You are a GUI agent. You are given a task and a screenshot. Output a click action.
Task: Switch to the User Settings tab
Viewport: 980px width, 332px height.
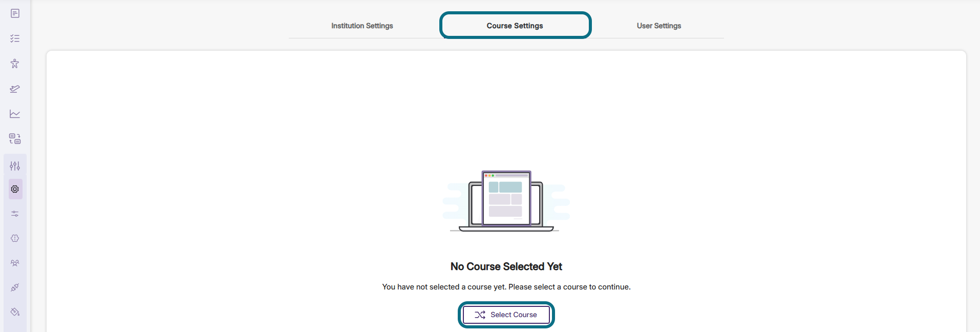(x=659, y=26)
